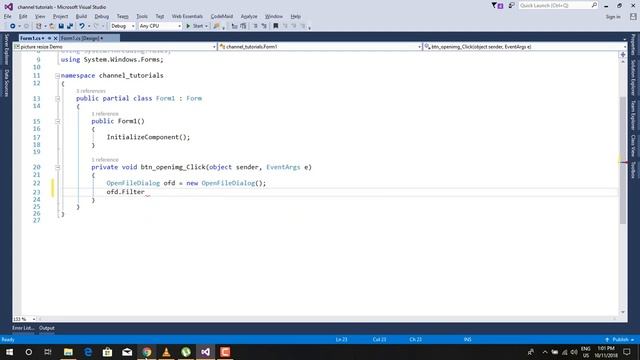Screen dimensions: 640x360
Task: Click the magnifier icon in Quick Launch
Action: (x=594, y=5)
